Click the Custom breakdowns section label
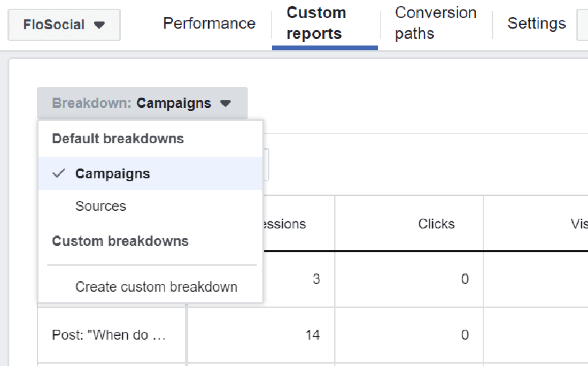Viewport: 588px width, 366px height. [x=120, y=241]
